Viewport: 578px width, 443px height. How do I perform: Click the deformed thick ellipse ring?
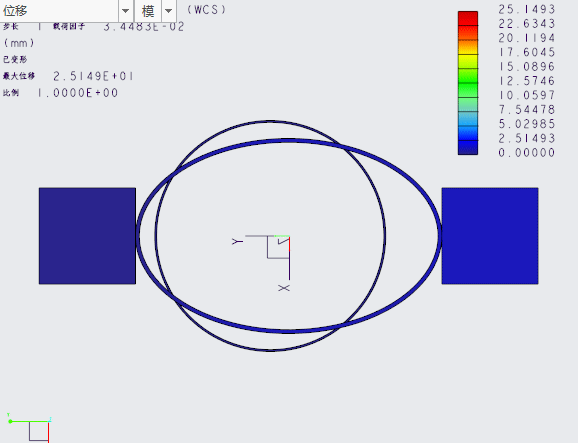(289, 142)
